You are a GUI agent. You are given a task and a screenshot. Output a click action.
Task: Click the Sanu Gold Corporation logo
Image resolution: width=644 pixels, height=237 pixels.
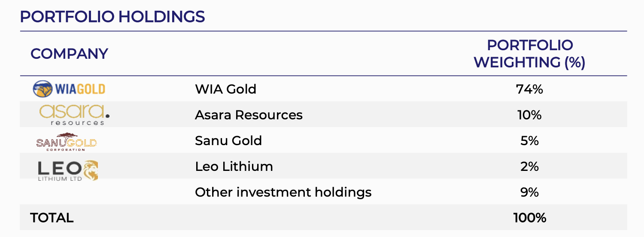pos(67,142)
